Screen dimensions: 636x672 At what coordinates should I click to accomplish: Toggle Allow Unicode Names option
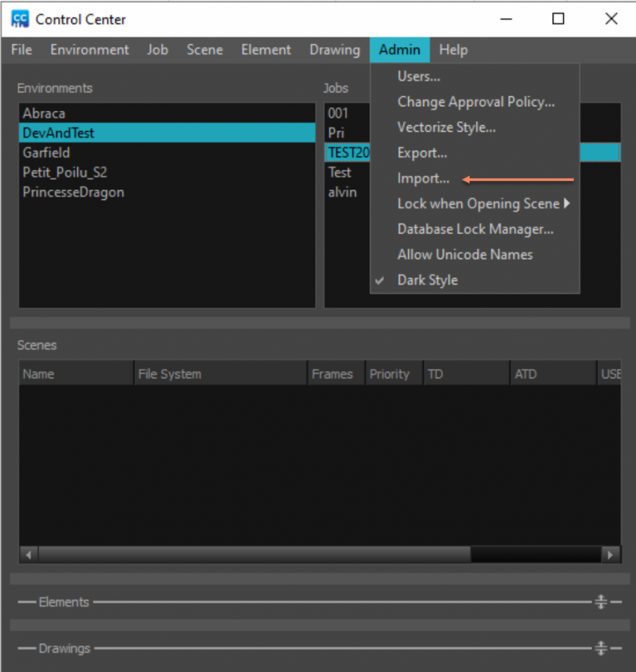click(475, 255)
